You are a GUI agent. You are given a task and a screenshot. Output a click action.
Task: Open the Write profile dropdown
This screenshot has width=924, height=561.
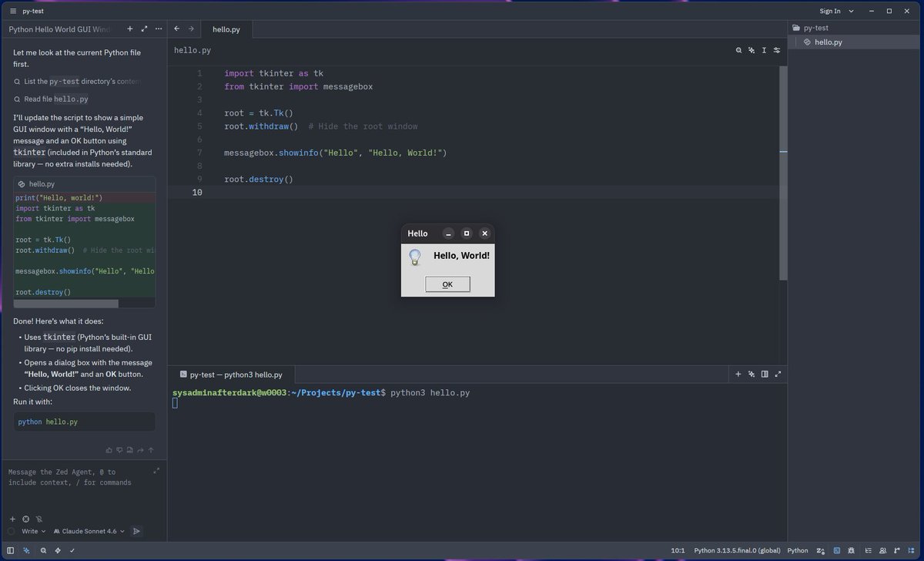[34, 531]
